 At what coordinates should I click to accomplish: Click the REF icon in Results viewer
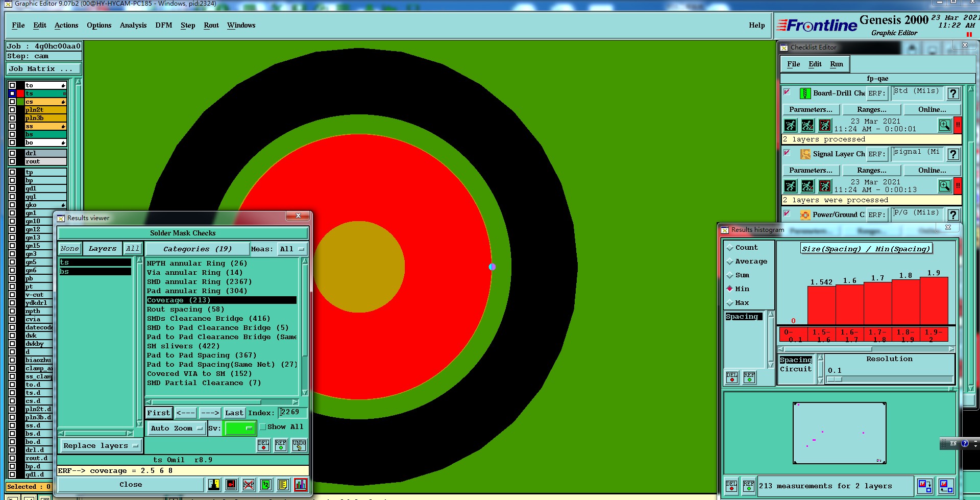tap(281, 445)
